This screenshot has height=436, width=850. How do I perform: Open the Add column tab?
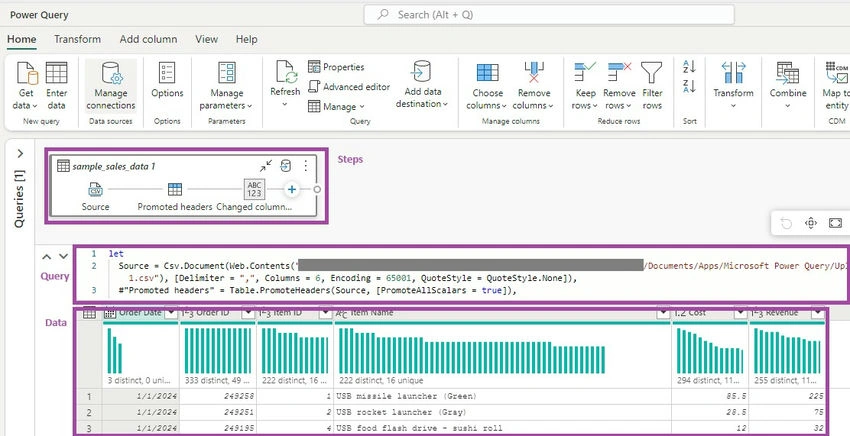click(x=149, y=39)
